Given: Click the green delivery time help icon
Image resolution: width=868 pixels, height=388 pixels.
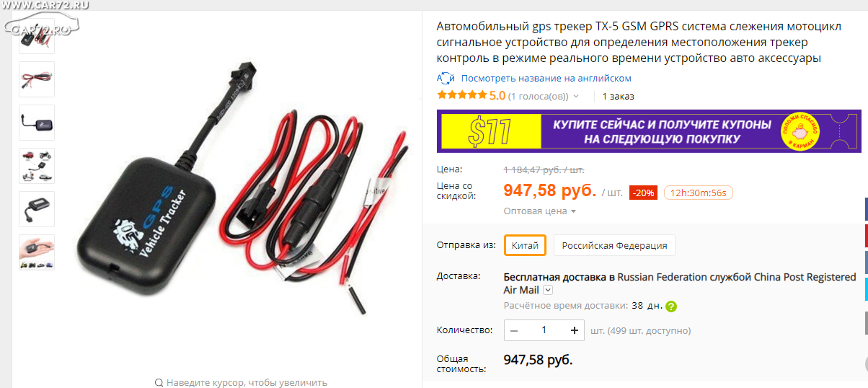Looking at the screenshot, I should 671,307.
